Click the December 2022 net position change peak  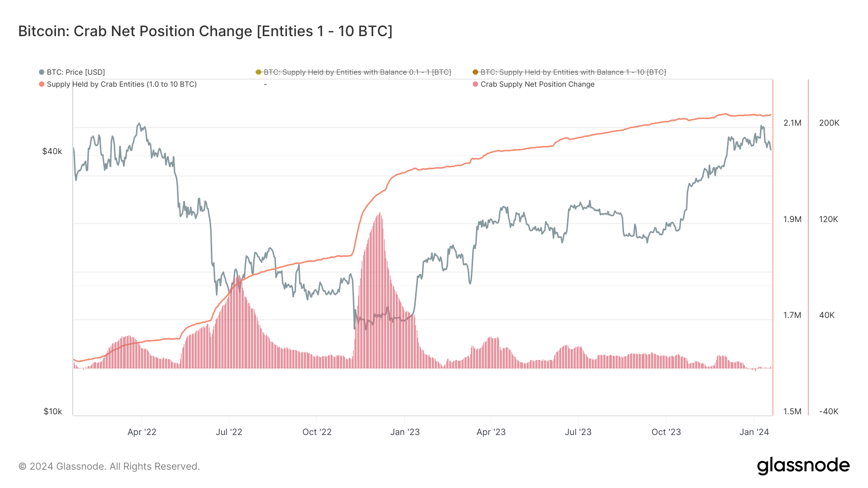(380, 213)
